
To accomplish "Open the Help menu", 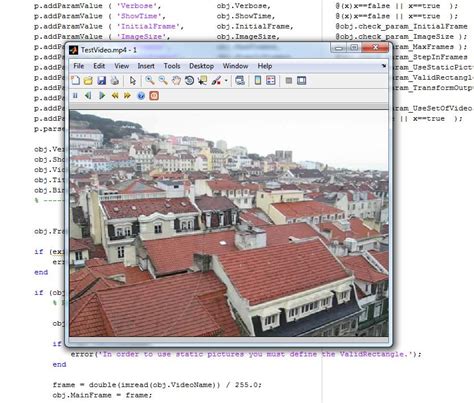I will point(265,66).
